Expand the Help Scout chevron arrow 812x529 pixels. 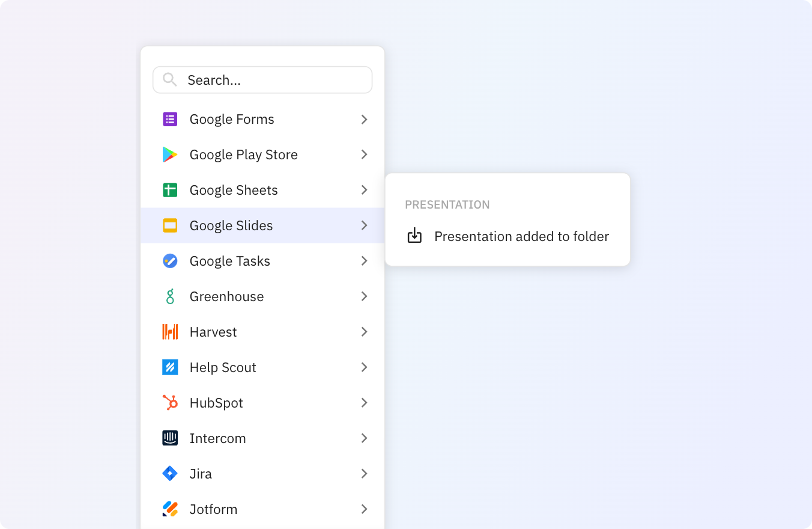tap(364, 367)
